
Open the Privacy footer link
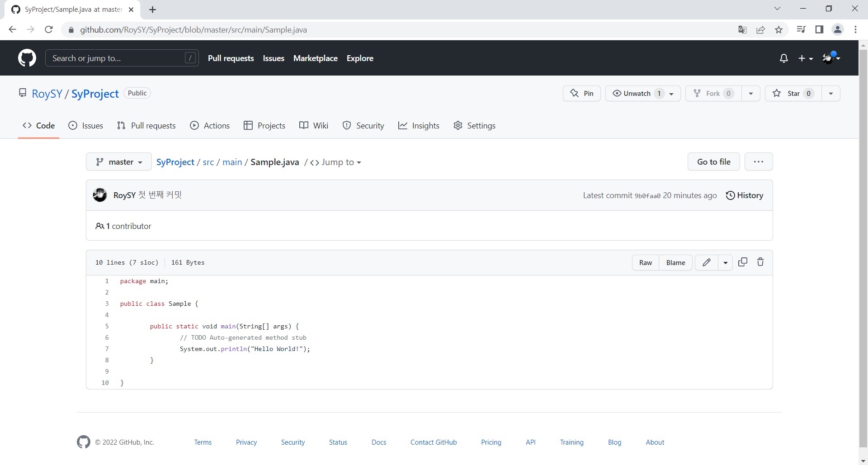pos(246,442)
